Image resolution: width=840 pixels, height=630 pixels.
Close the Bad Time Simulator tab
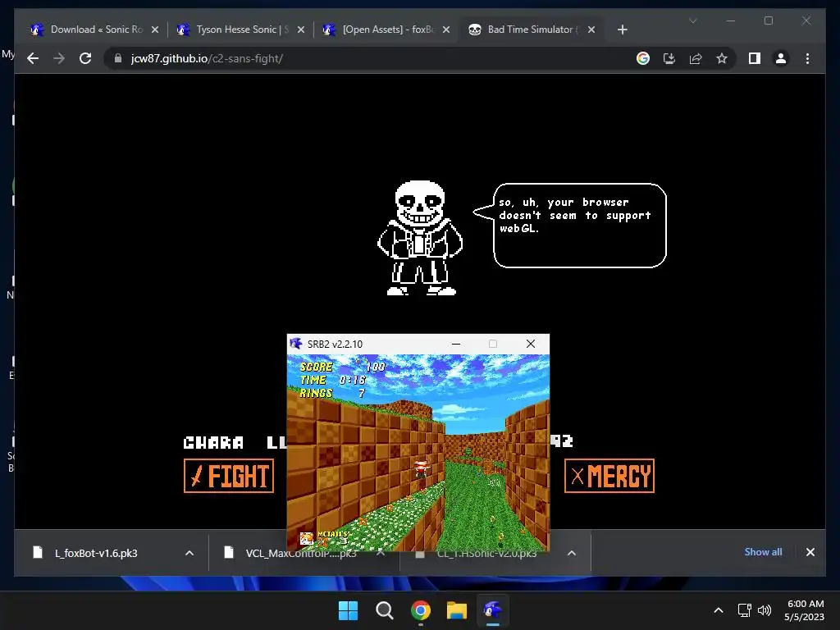591,30
